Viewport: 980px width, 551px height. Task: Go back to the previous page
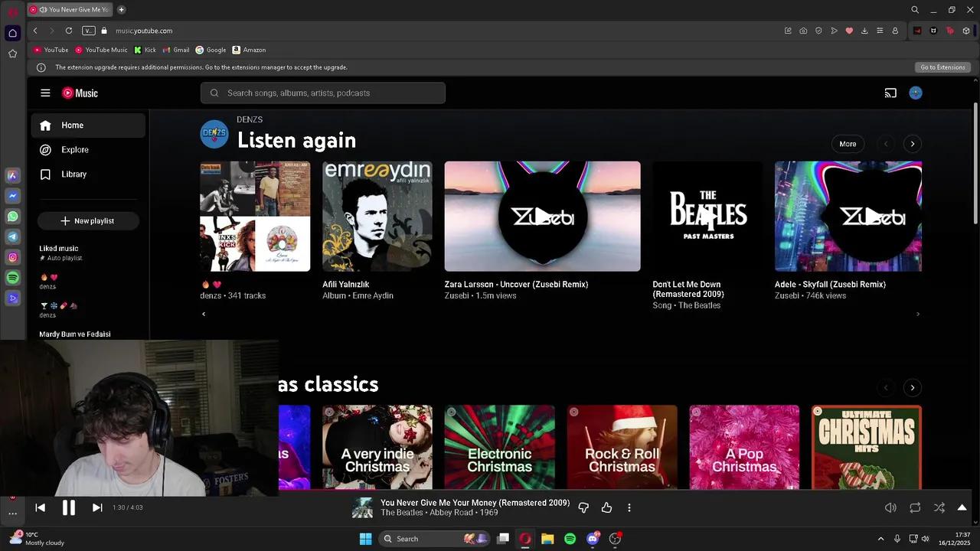click(35, 31)
